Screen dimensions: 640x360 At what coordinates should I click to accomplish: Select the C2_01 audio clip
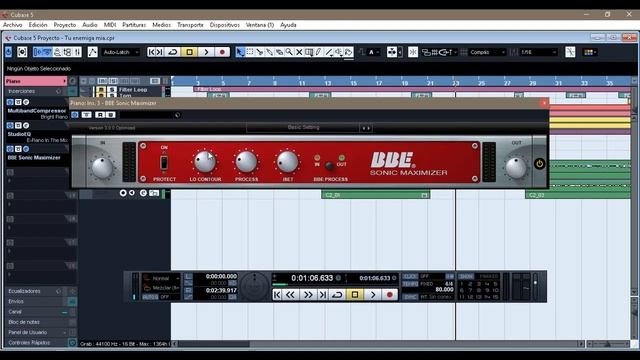pos(376,195)
